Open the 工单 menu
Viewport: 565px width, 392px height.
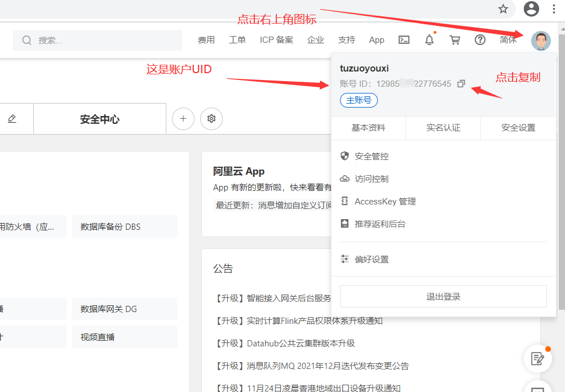237,40
